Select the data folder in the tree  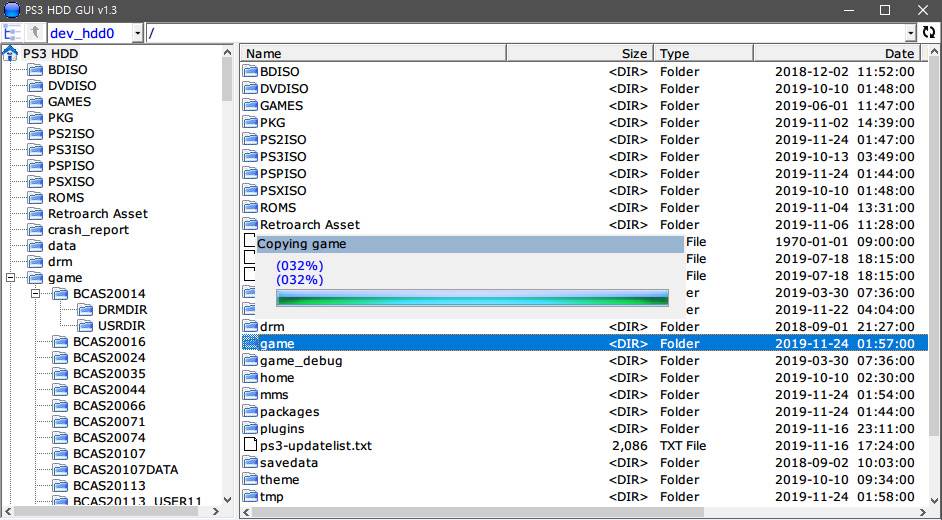pyautogui.click(x=62, y=246)
